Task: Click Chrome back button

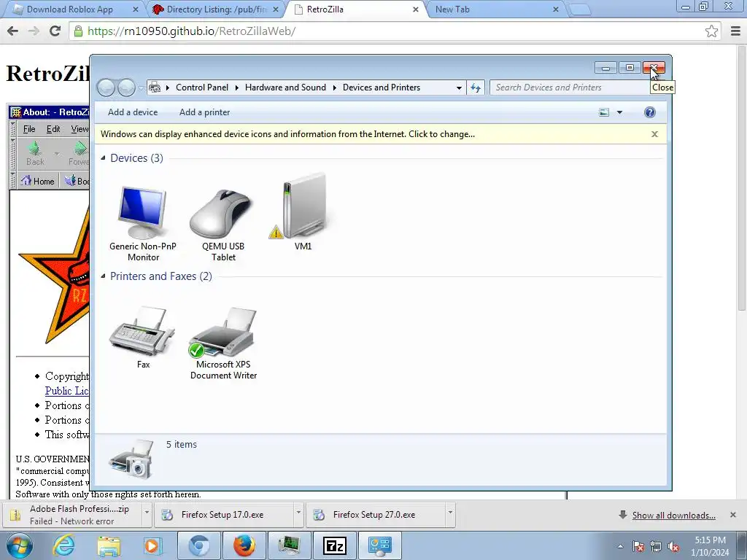Action: [x=13, y=31]
